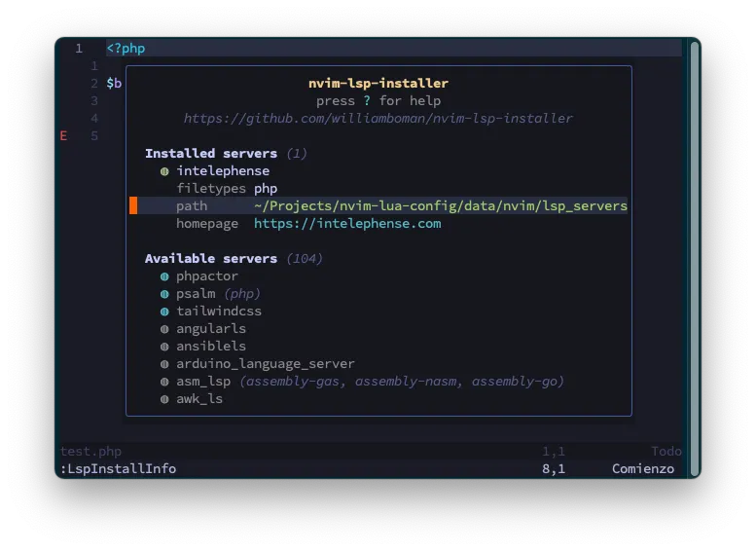Click the 8,1 cursor position indicator
The image size is (756, 551).
(x=554, y=468)
